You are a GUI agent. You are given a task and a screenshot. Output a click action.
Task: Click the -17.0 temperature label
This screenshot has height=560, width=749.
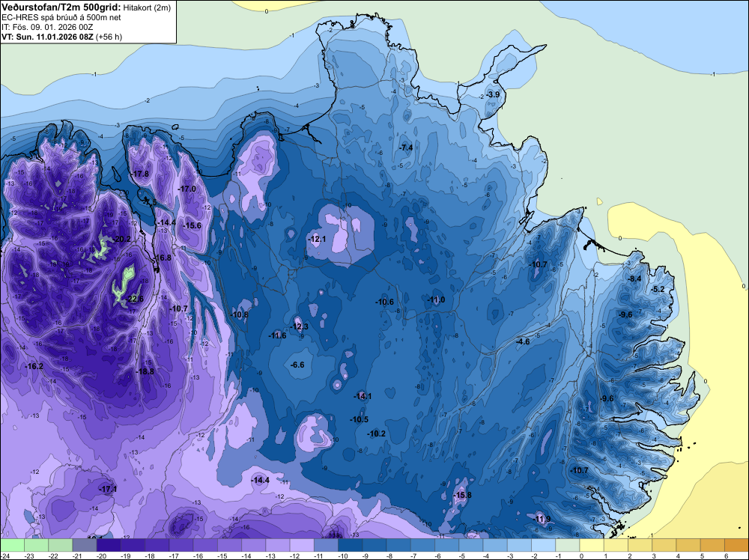pyautogui.click(x=187, y=189)
